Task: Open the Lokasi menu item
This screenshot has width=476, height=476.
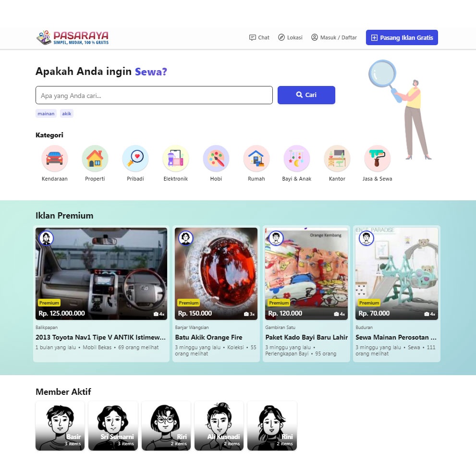Action: tap(290, 37)
